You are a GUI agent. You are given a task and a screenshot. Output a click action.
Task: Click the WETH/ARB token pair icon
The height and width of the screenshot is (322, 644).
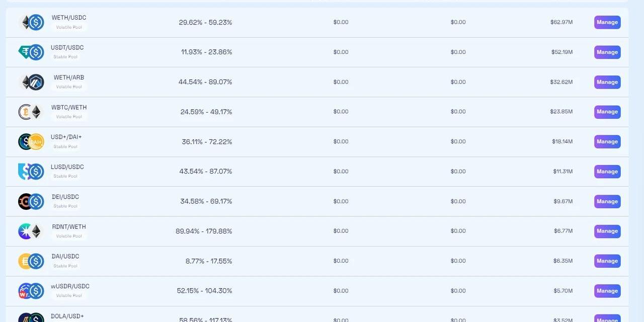coord(31,82)
